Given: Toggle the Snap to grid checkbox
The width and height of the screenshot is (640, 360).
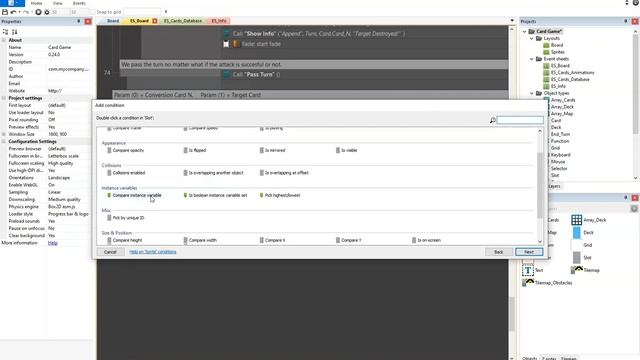Looking at the screenshot, I should coord(92,12).
